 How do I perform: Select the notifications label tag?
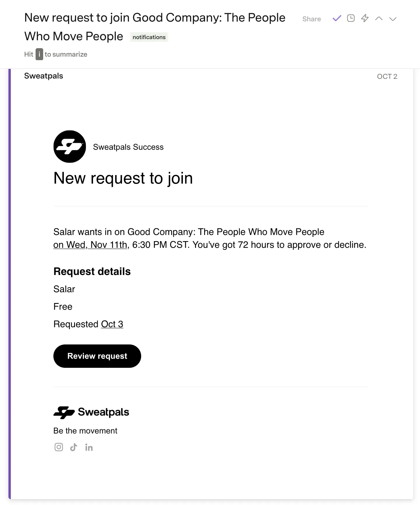[149, 37]
